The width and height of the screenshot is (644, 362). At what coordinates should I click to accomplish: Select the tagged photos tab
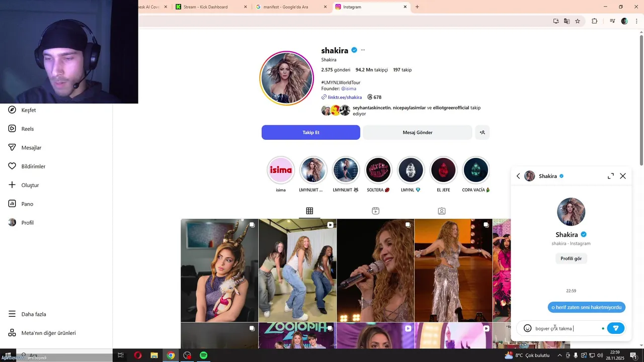[441, 211]
